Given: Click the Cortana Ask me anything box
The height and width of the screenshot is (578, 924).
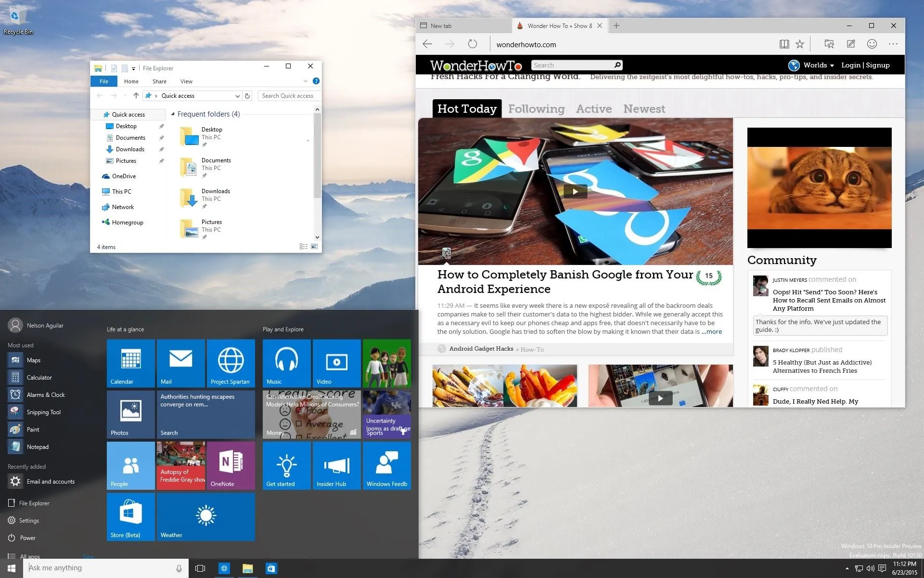Looking at the screenshot, I should point(106,568).
